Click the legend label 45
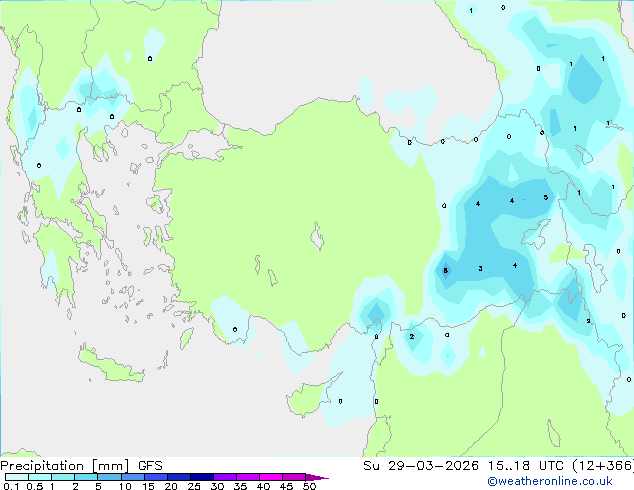Image resolution: width=634 pixels, height=490 pixels. (x=286, y=486)
